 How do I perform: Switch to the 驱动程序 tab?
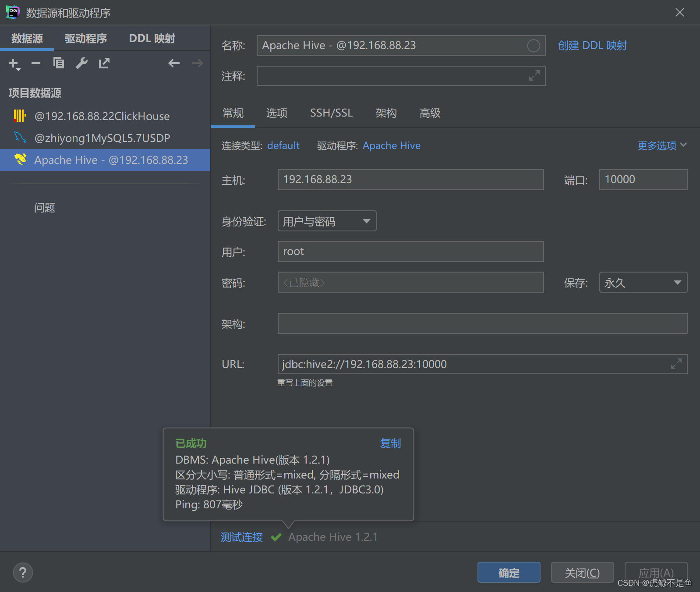point(86,39)
